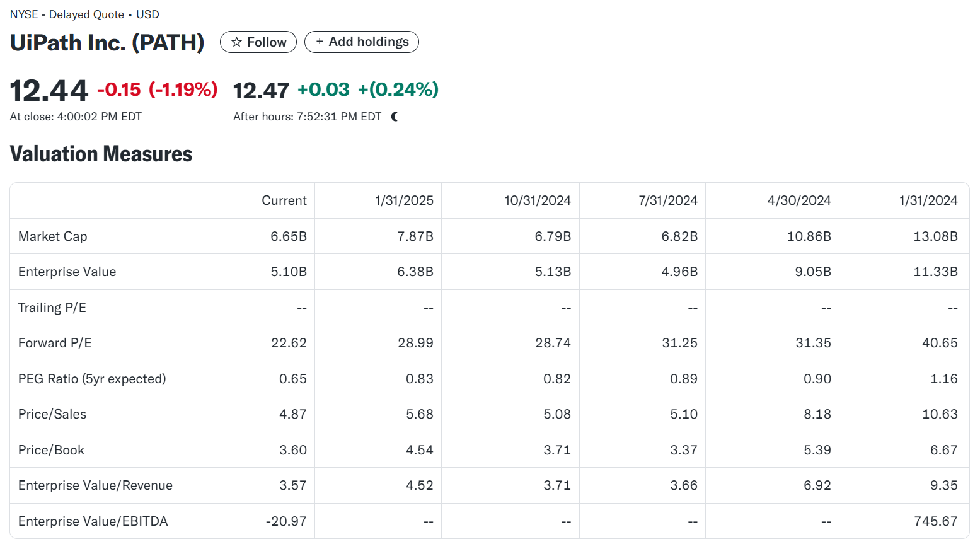980x549 pixels.
Task: Click EV/EBITDA value 745.67
Action: [x=936, y=521]
